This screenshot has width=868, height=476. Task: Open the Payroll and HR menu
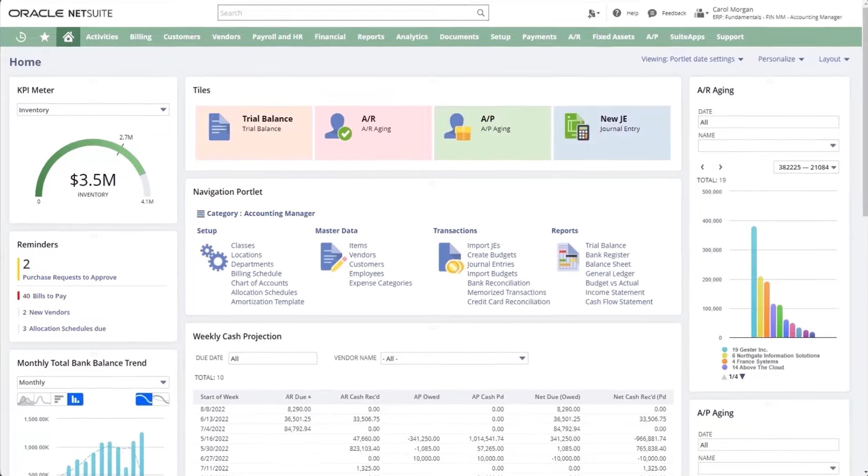click(x=277, y=37)
